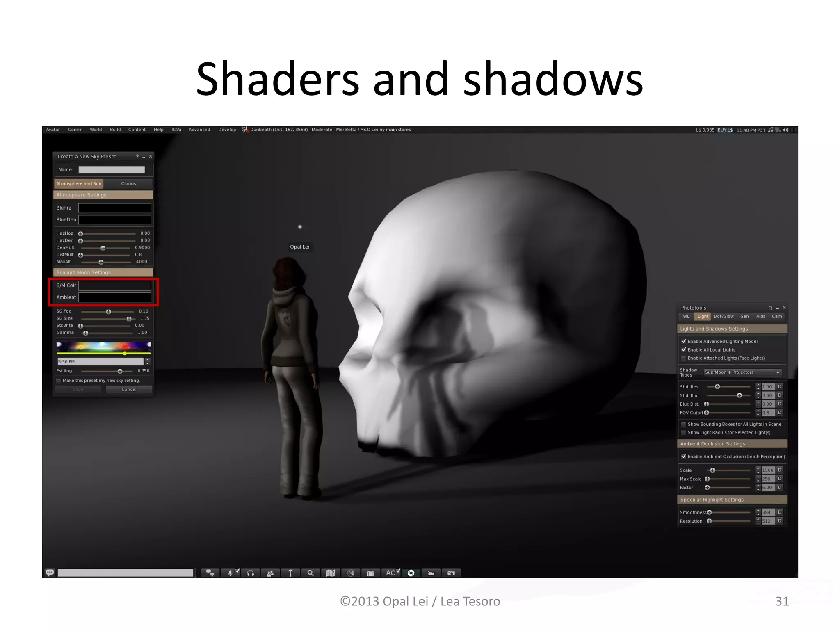
Task: Open camera controls video icon
Action: point(431,573)
